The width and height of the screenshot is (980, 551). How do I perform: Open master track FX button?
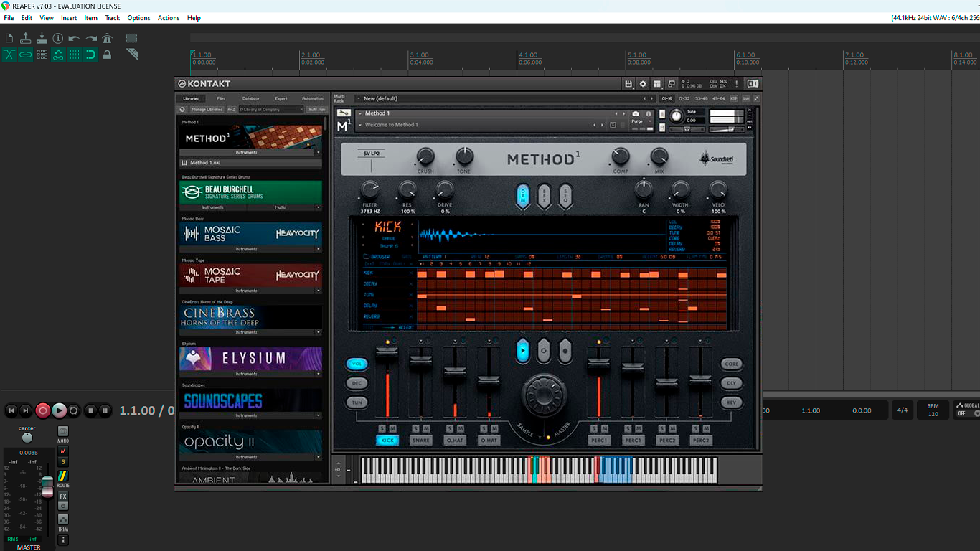click(x=63, y=496)
